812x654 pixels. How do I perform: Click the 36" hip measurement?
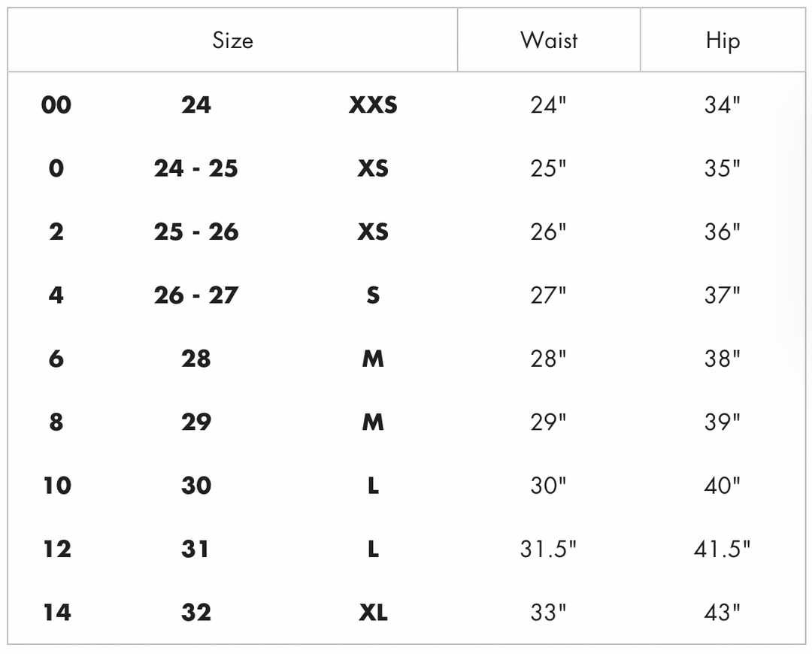722,232
